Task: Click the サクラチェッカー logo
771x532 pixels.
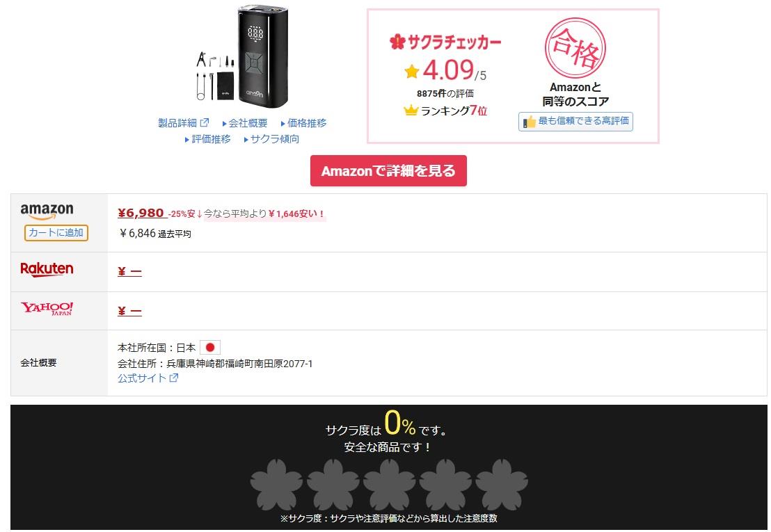Action: point(445,42)
